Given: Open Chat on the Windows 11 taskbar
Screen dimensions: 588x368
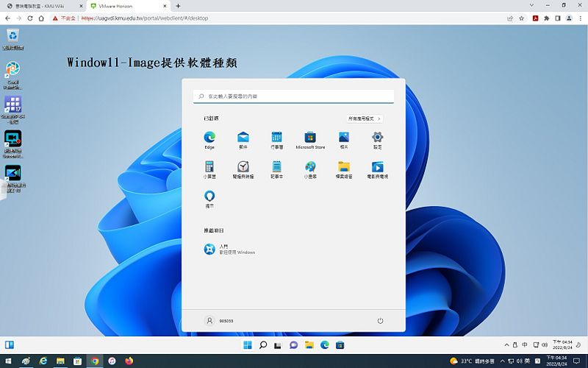Looking at the screenshot, I should click(293, 344).
